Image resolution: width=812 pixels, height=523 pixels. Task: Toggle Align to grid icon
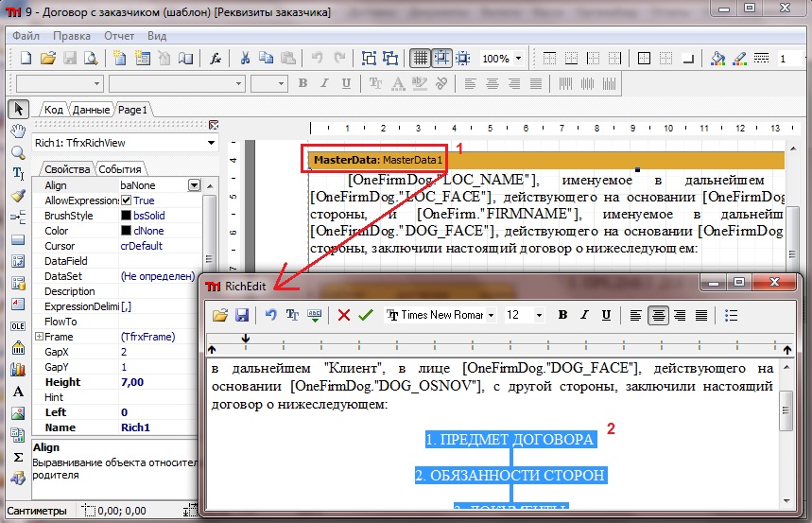441,58
